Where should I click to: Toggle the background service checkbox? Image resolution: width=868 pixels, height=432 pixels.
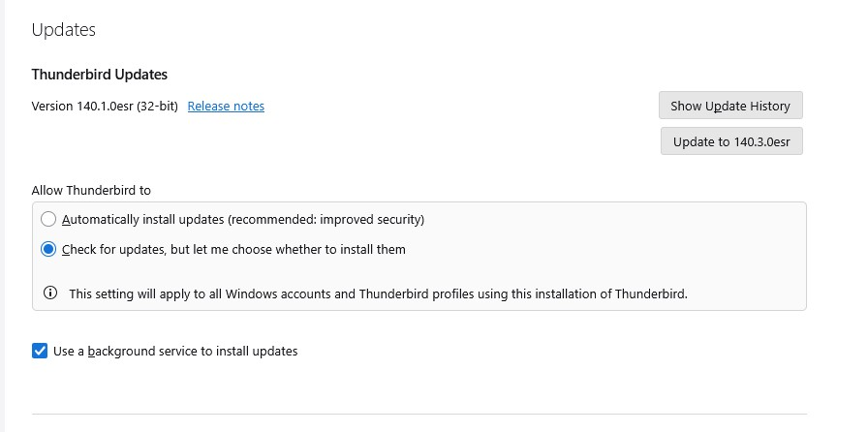(40, 351)
